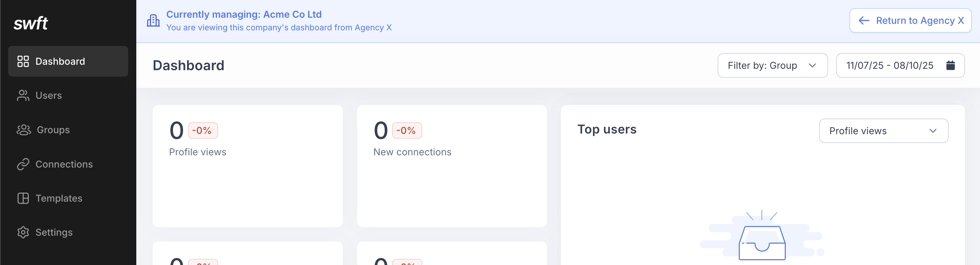The width and height of the screenshot is (980, 265).
Task: Click the chevron on Filter by Group
Action: [812, 65]
